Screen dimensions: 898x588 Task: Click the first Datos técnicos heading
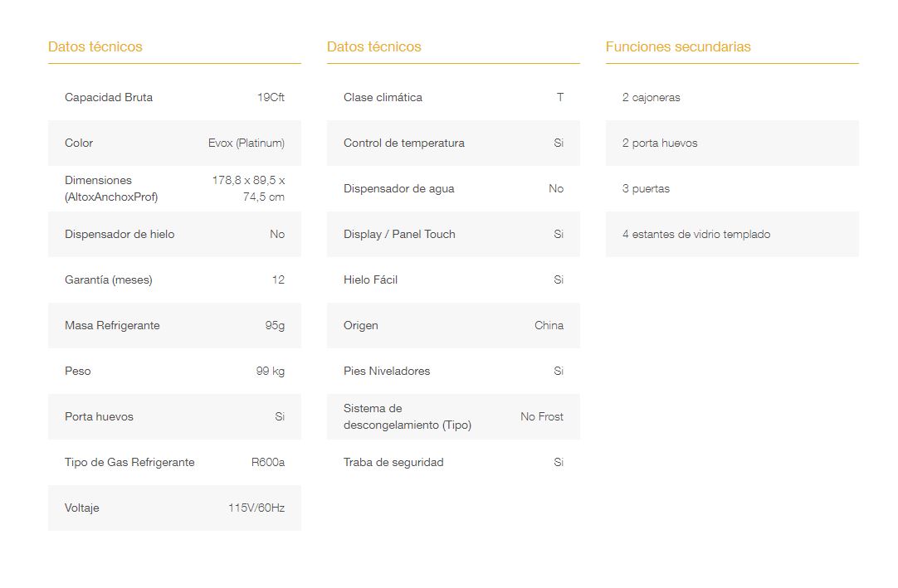coord(95,47)
